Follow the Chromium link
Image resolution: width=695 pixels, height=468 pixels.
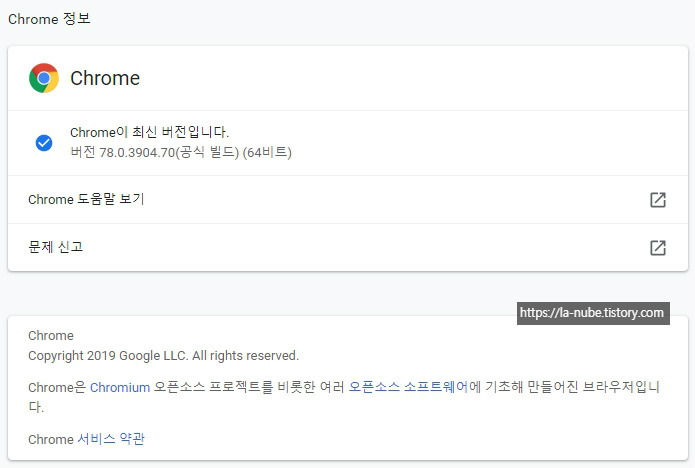pos(120,387)
